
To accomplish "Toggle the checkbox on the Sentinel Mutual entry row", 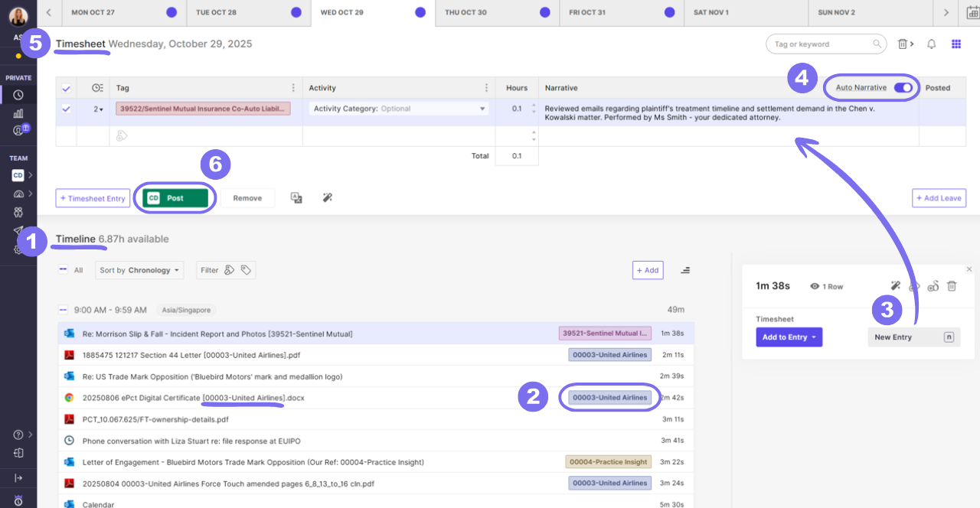I will tap(66, 109).
